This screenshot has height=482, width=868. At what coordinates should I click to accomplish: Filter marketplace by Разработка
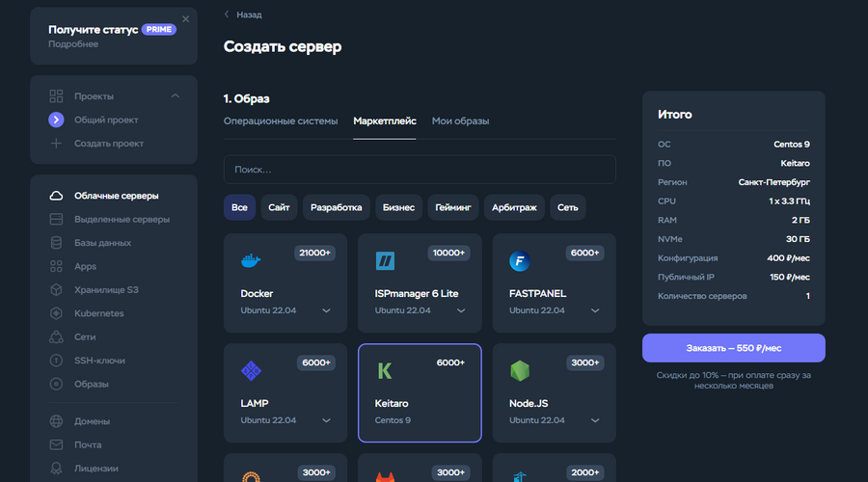click(336, 207)
